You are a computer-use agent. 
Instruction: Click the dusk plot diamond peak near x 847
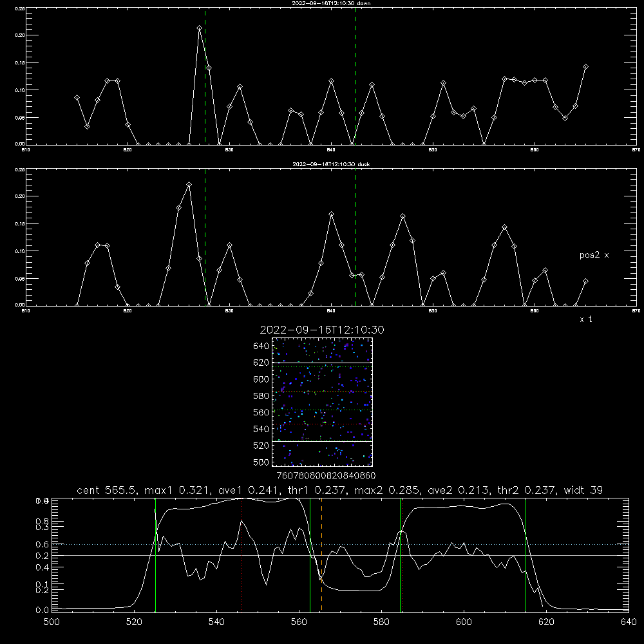point(403,216)
